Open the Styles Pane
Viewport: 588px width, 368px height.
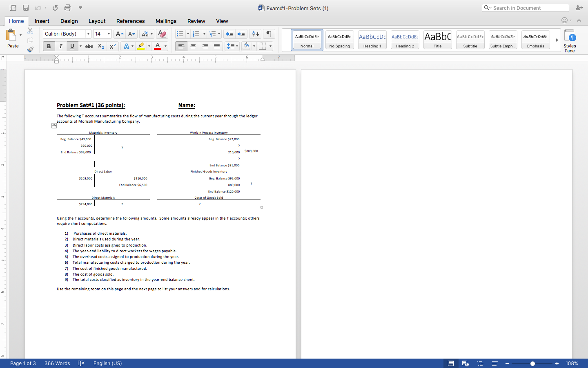click(570, 40)
